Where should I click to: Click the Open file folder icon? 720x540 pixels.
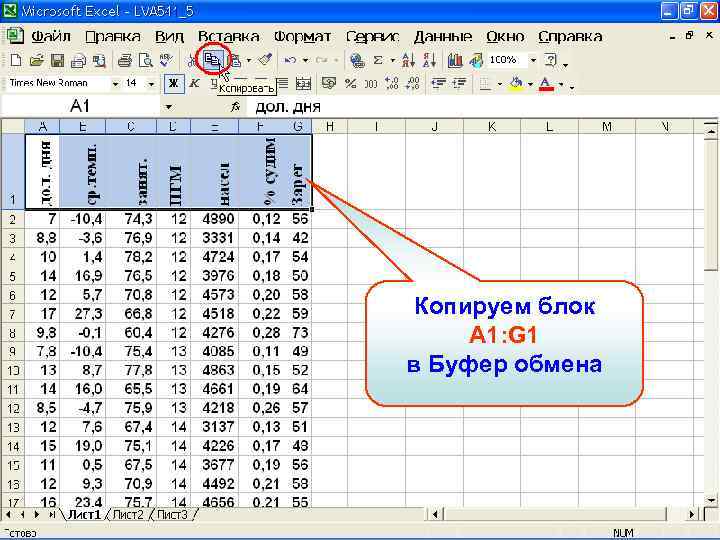36,60
